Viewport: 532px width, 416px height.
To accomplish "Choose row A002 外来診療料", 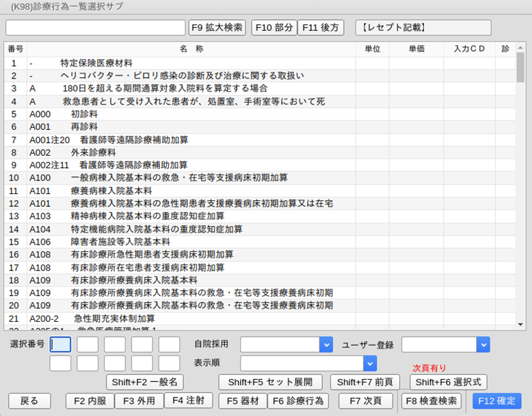I will click(x=191, y=152).
